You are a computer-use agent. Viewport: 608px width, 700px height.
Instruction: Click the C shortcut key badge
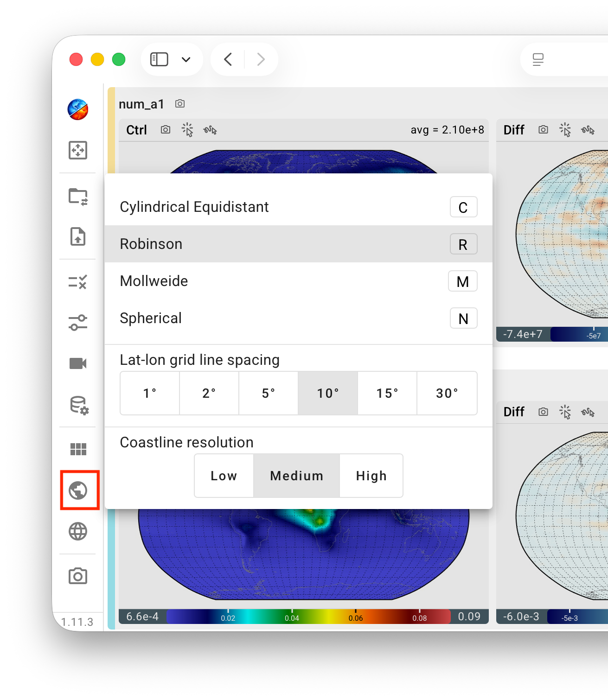464,207
